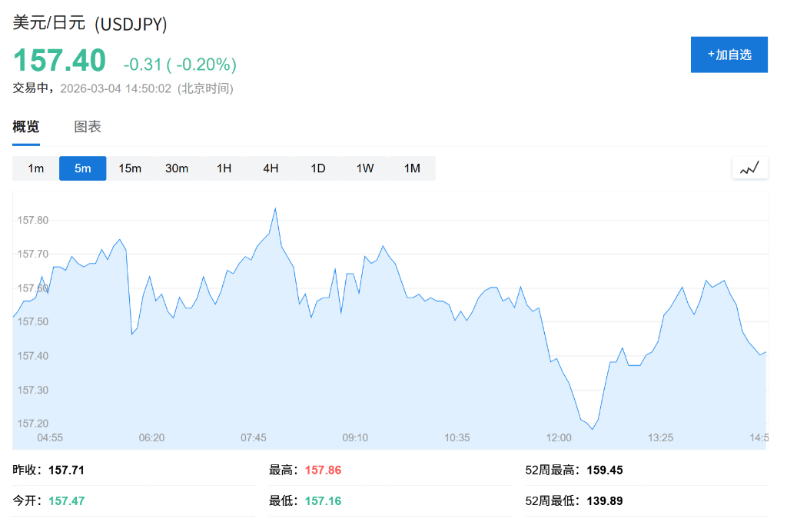Click the 最低 value 157.16
Screen dimensions: 787x532
click(323, 501)
